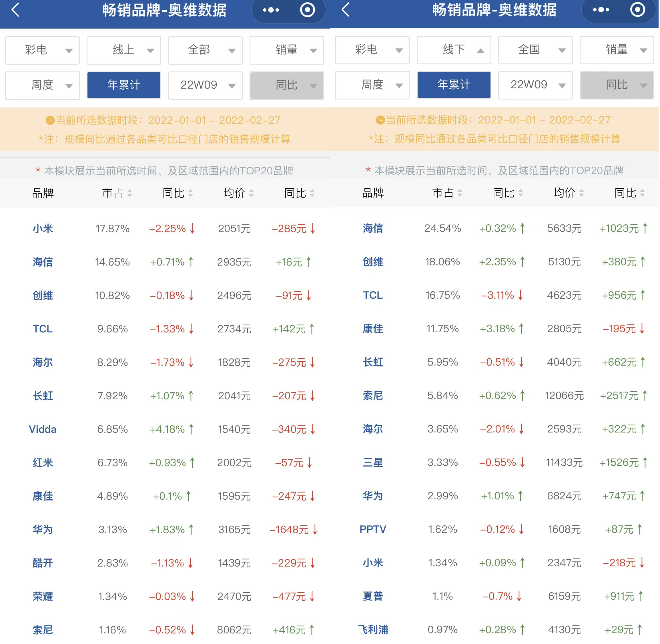Screen dimensions: 660x644
Task: Open 彩电 category dropdown in left panel
Action: (x=43, y=50)
